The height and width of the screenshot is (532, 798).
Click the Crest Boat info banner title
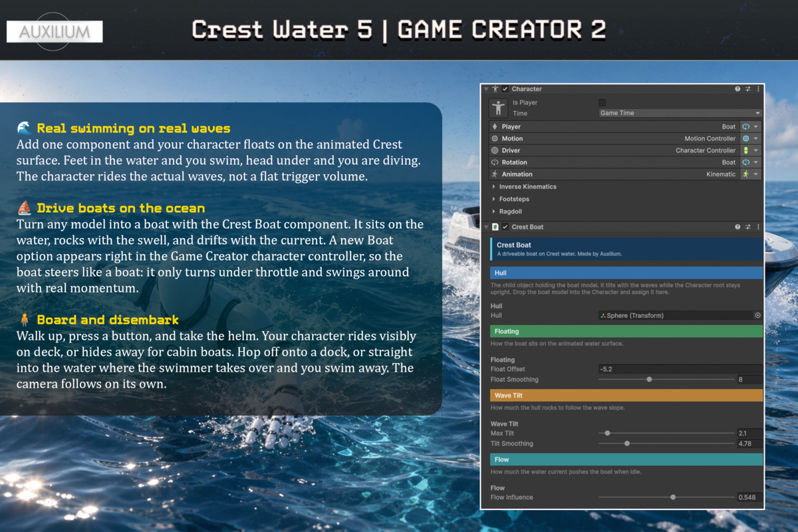coord(514,245)
